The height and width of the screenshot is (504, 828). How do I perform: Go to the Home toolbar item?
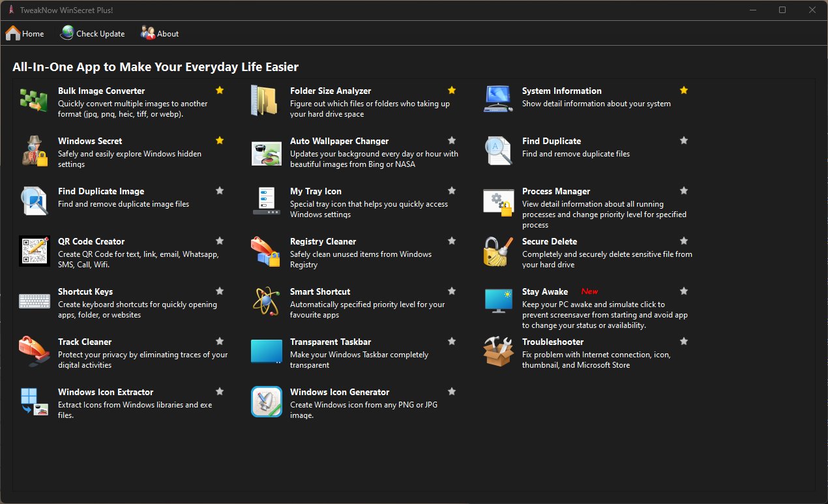tap(25, 33)
